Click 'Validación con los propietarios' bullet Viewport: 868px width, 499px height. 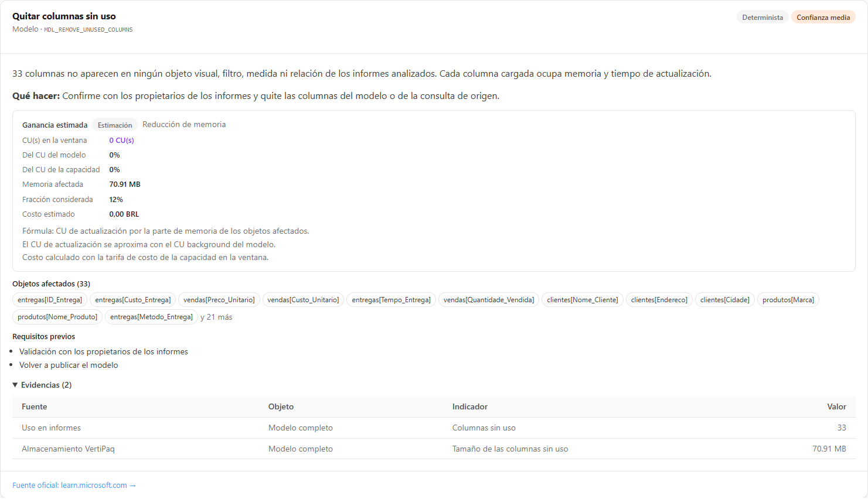click(104, 351)
